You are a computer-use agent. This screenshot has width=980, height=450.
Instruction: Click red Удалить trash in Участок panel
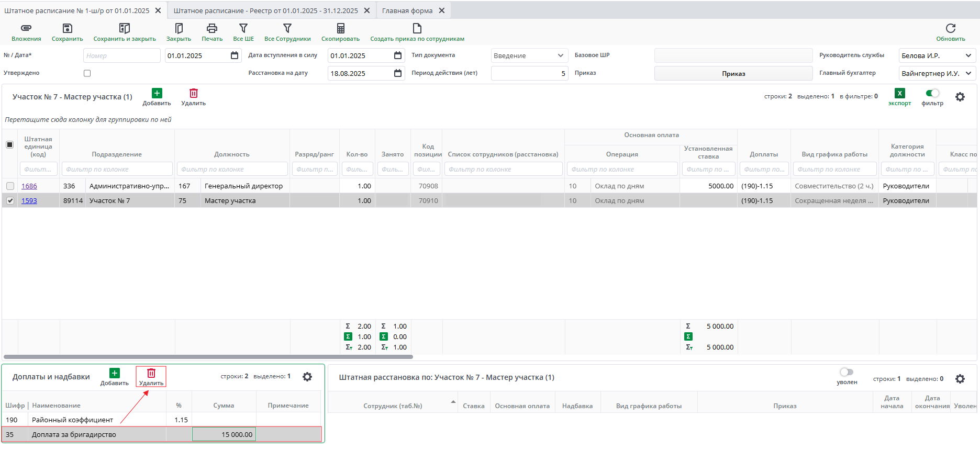click(x=194, y=93)
